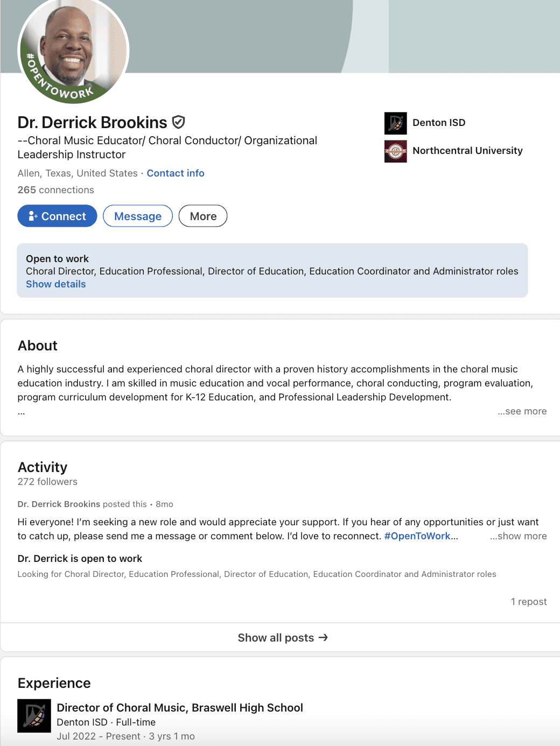Open the Denton ISD logo icon
The width and height of the screenshot is (560, 746).
pyautogui.click(x=396, y=123)
